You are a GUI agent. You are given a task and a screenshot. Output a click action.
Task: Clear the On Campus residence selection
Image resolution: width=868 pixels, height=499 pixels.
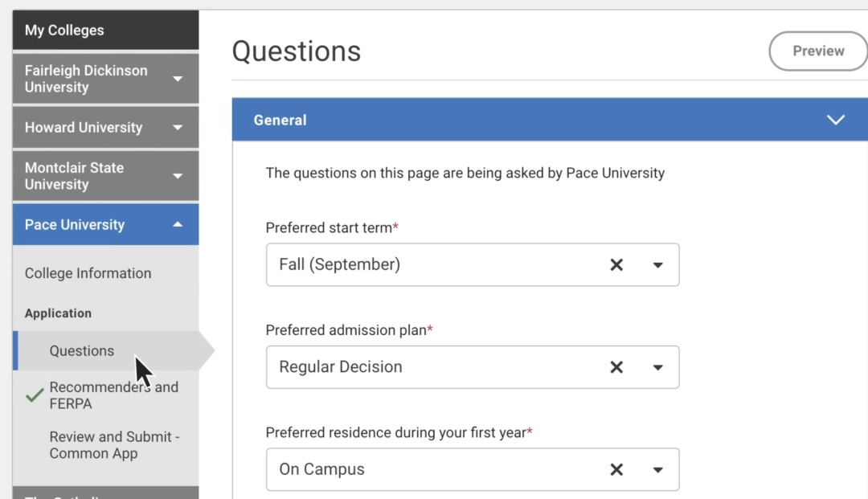pyautogui.click(x=616, y=470)
